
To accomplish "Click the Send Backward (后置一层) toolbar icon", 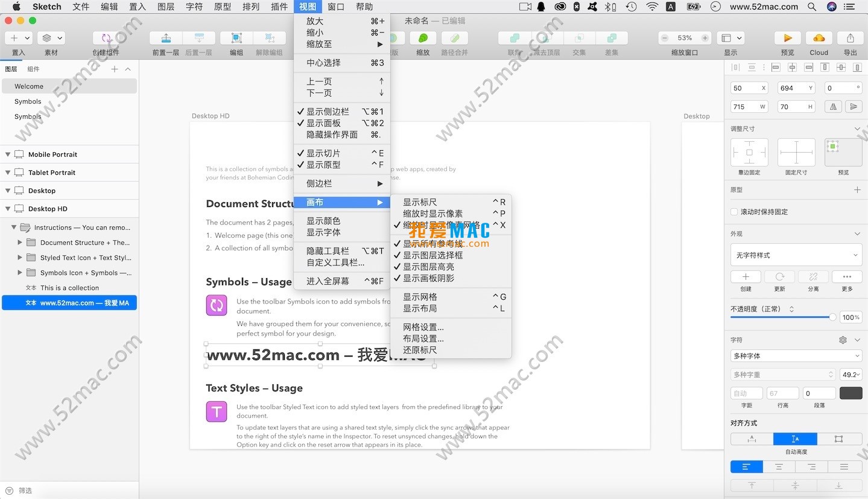I will [x=198, y=38].
